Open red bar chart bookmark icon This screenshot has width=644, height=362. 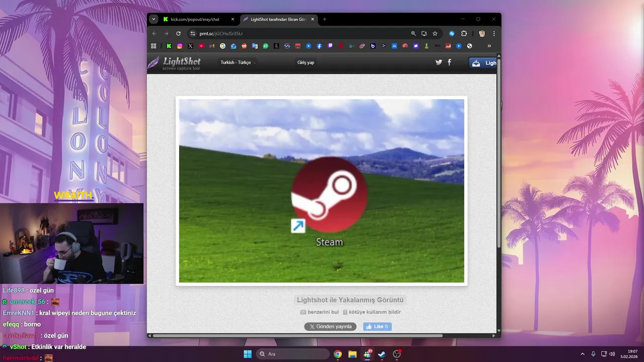pyautogui.click(x=448, y=46)
